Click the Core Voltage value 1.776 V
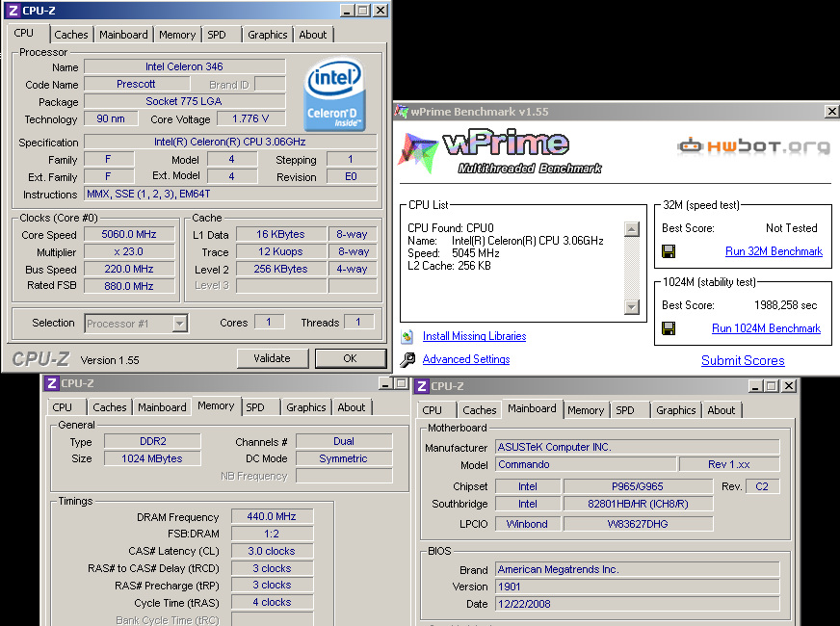The height and width of the screenshot is (626, 840). [250, 118]
